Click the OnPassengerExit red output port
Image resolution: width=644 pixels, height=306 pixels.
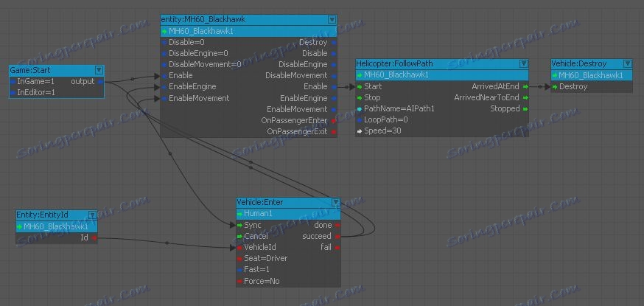[x=334, y=132]
